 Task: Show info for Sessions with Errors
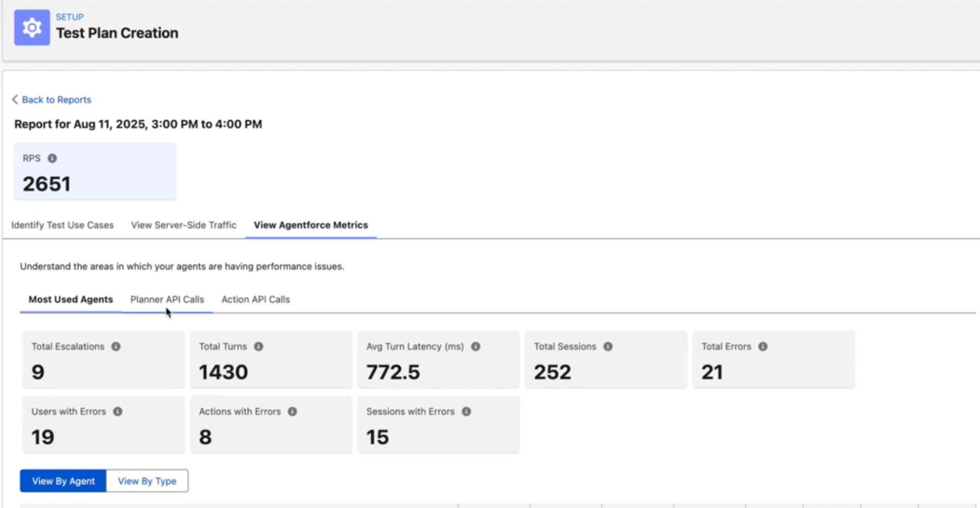click(466, 411)
